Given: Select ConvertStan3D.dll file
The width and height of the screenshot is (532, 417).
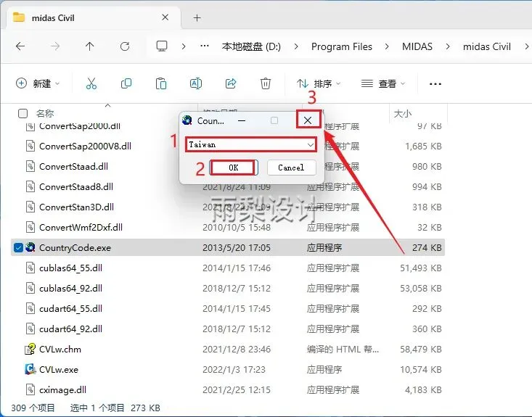Looking at the screenshot, I should [77, 207].
